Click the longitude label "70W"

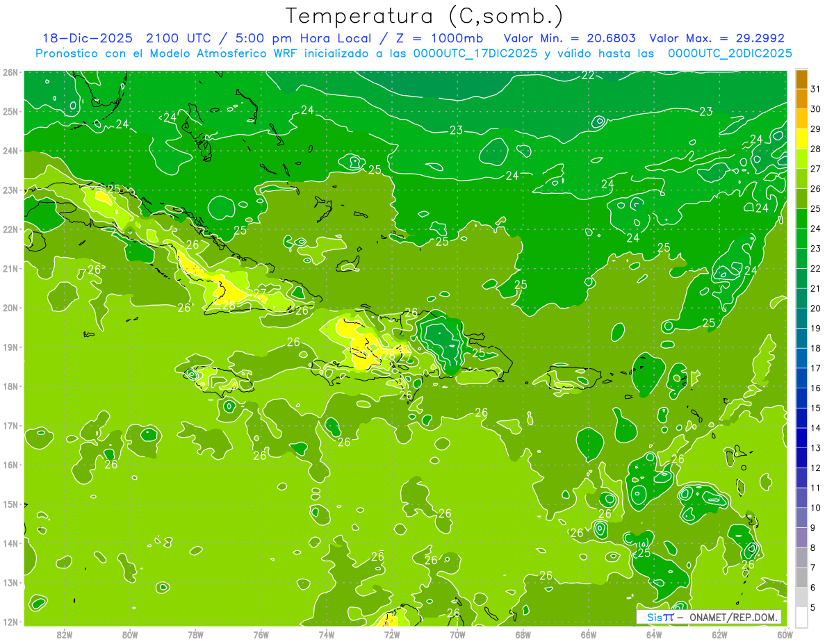457,634
